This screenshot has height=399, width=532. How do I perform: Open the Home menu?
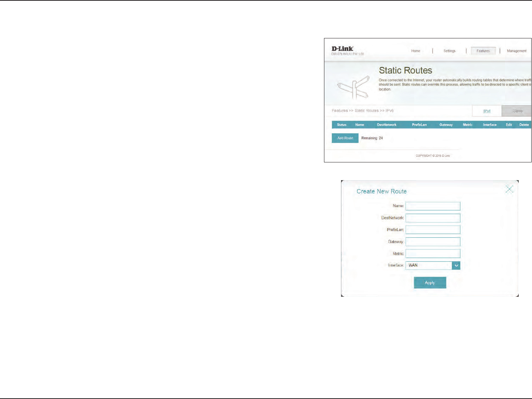416,51
